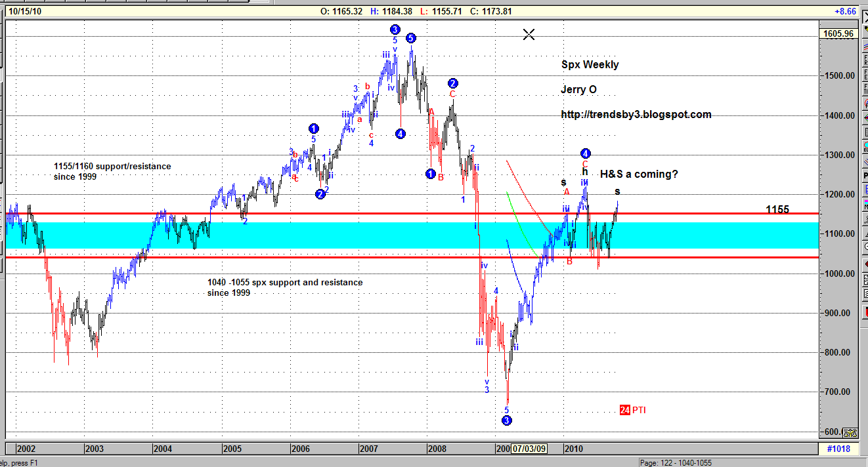Click the 1500.00 price axis label
Viewport: 868px width, 467px height.
[x=840, y=76]
